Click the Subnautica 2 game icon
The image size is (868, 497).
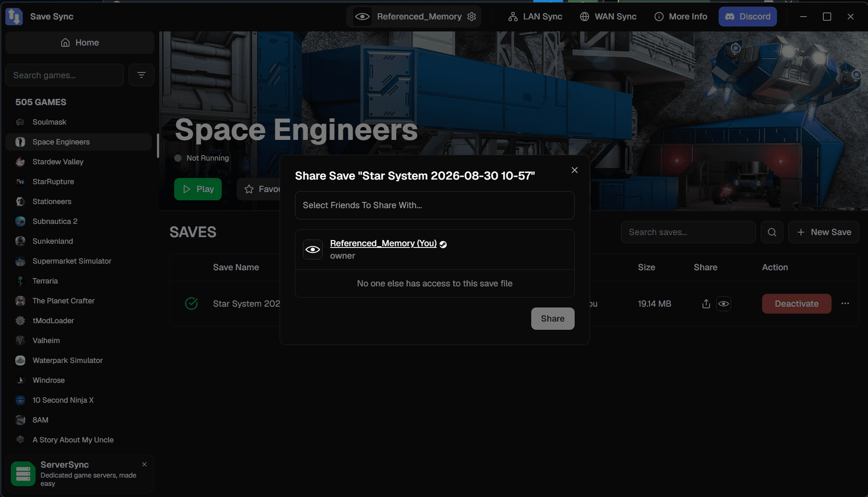point(20,221)
